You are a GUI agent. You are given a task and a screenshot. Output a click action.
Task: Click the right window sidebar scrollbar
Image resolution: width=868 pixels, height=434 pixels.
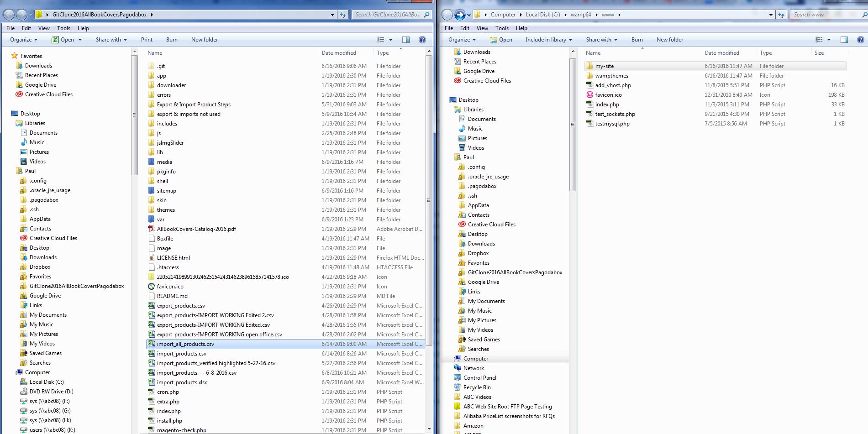(x=573, y=124)
